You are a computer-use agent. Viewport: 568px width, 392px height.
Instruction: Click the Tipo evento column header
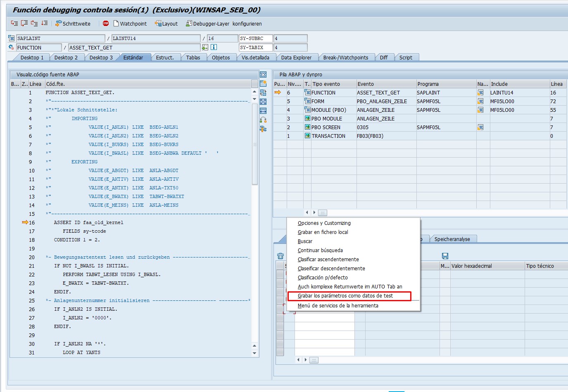[x=334, y=84]
